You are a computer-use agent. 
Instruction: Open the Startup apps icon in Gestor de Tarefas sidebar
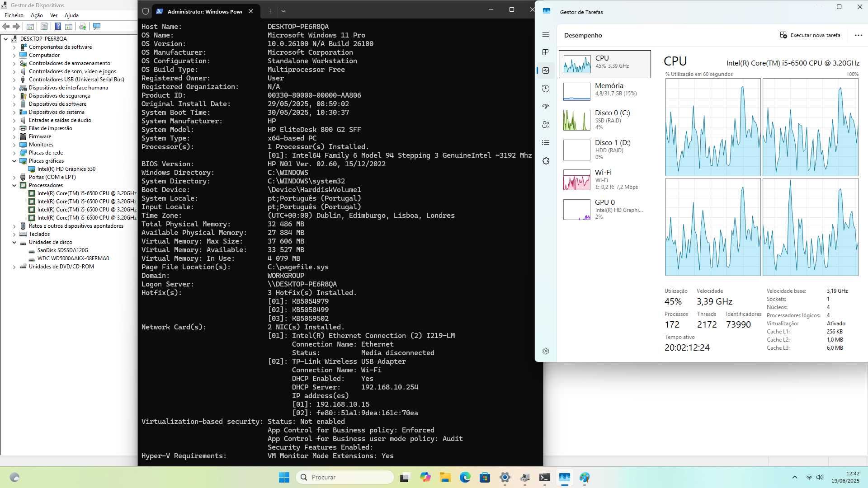[x=546, y=107]
